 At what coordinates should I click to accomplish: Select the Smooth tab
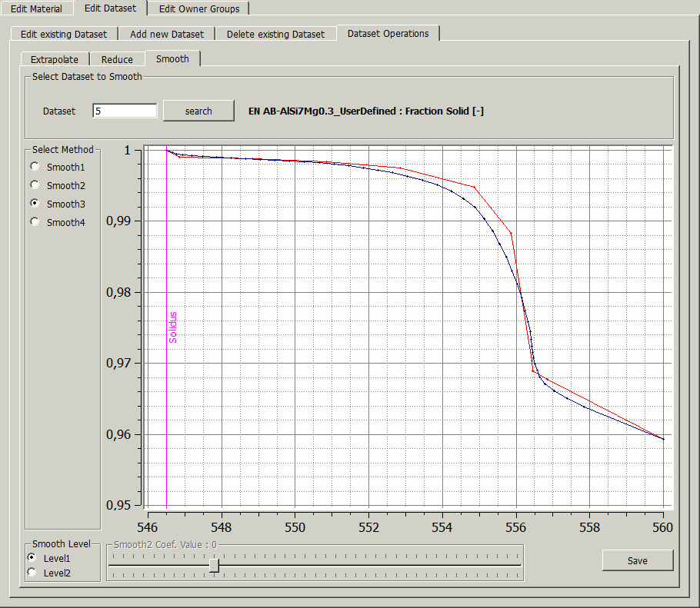click(172, 58)
